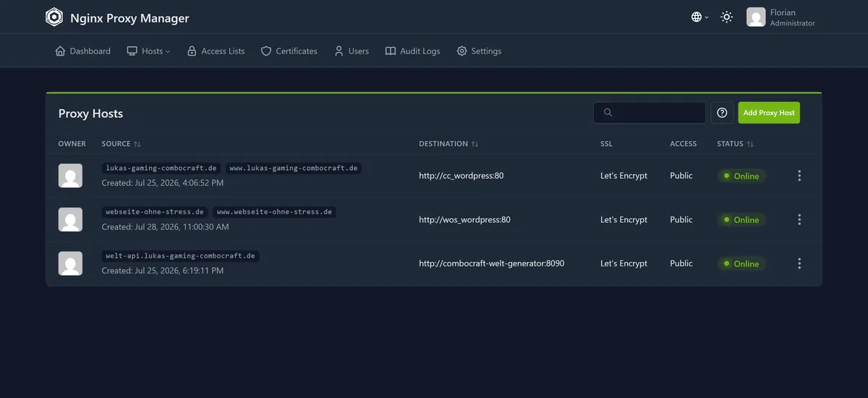Click the lukas-gaming-combocraft.de domain tag
Viewport: 868px width, 398px height.
point(161,168)
